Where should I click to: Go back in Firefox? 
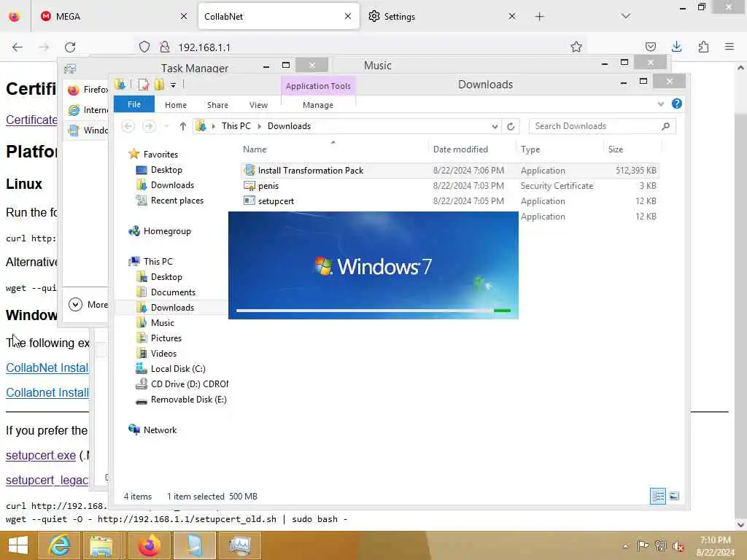point(18,47)
